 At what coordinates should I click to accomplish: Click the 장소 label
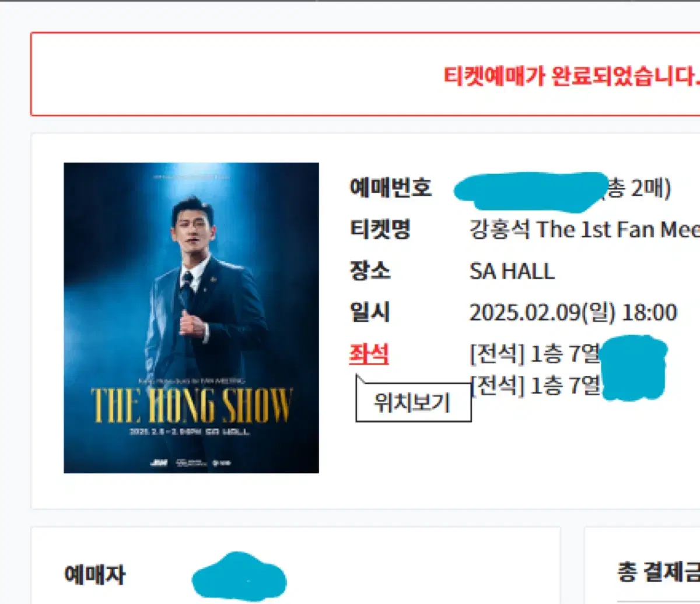coord(370,271)
